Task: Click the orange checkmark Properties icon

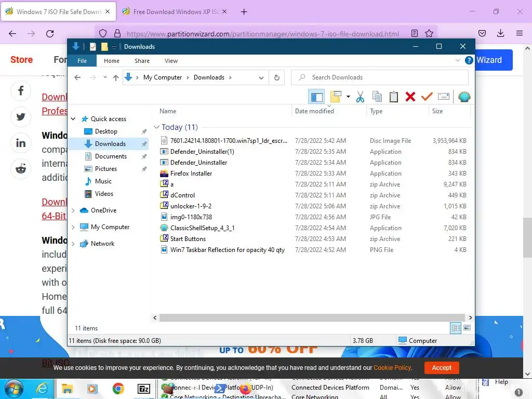Action: pyautogui.click(x=427, y=97)
